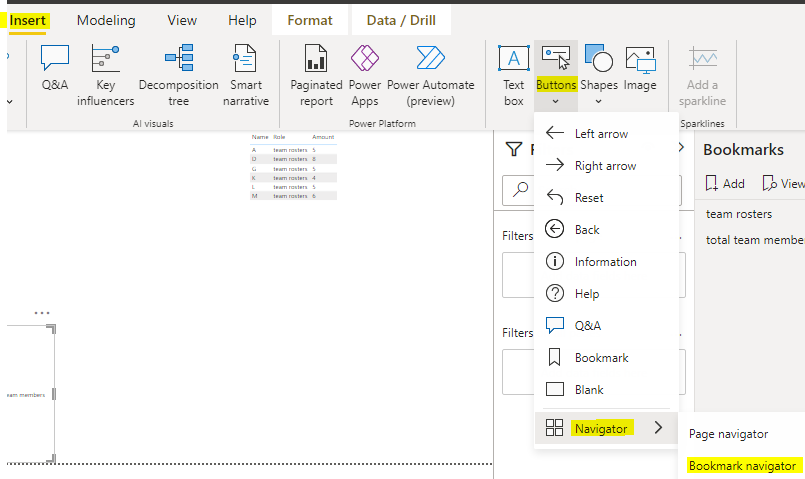Open the Data / Drill tab
805x479 pixels.
(401, 21)
